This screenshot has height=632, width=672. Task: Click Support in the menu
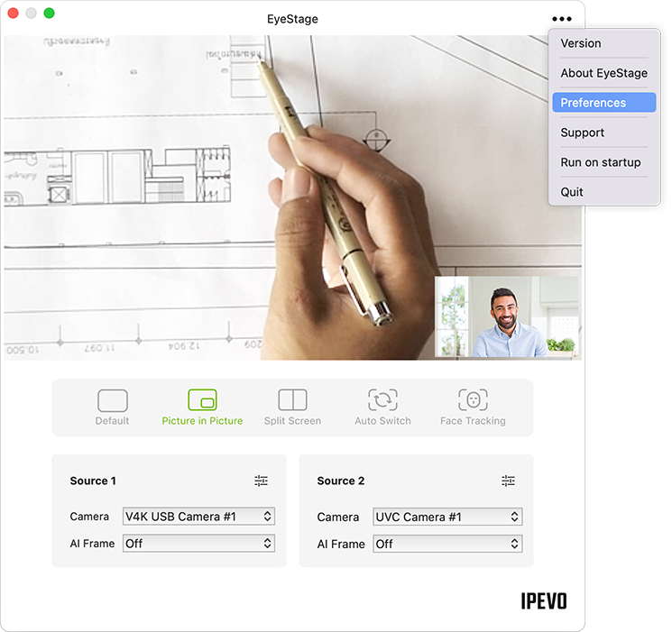[583, 133]
